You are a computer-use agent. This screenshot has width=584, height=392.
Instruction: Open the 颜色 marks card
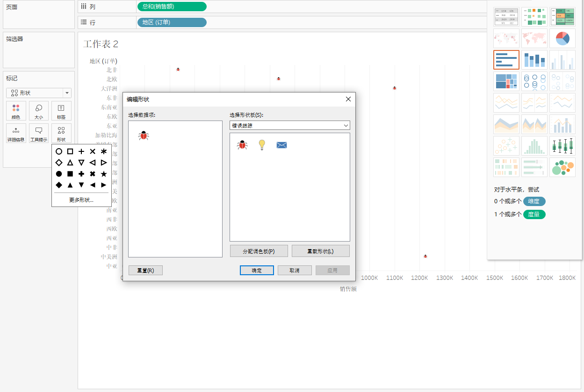point(16,111)
